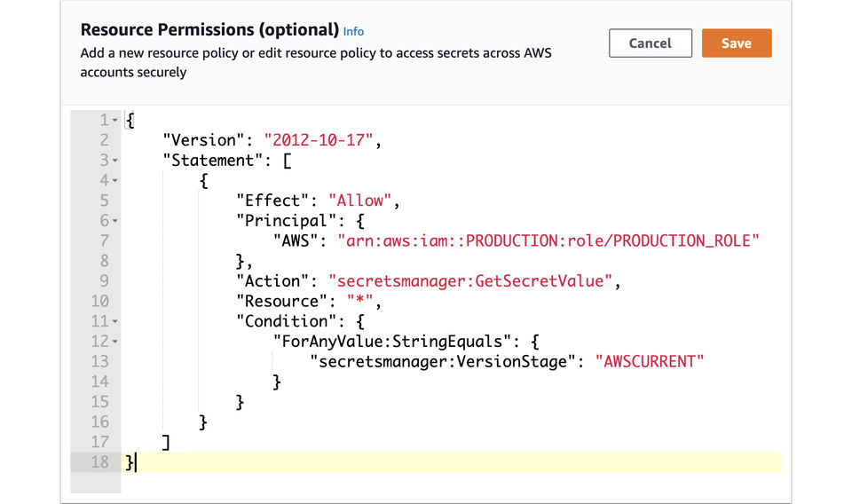Place cursor at end of line 18
852x504 pixels.
tap(138, 461)
